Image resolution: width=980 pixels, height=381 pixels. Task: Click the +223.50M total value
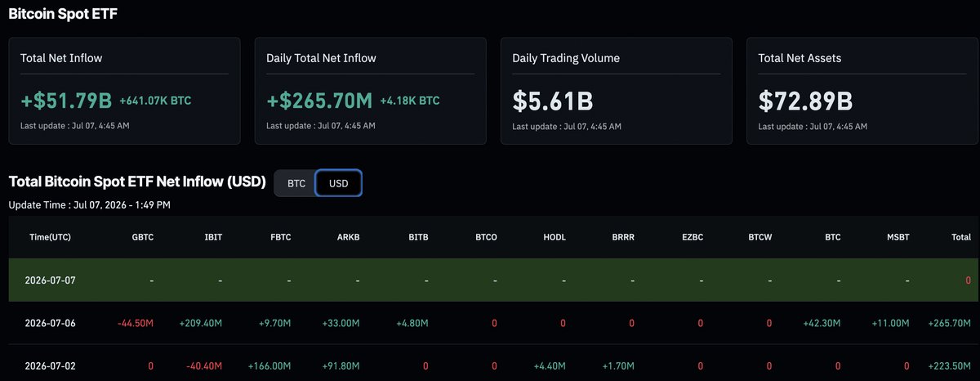950,365
